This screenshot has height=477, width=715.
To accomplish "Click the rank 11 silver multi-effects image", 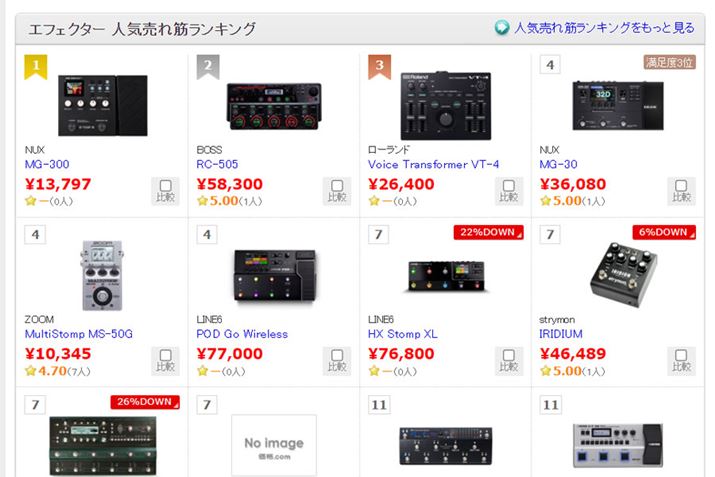I will 618,446.
